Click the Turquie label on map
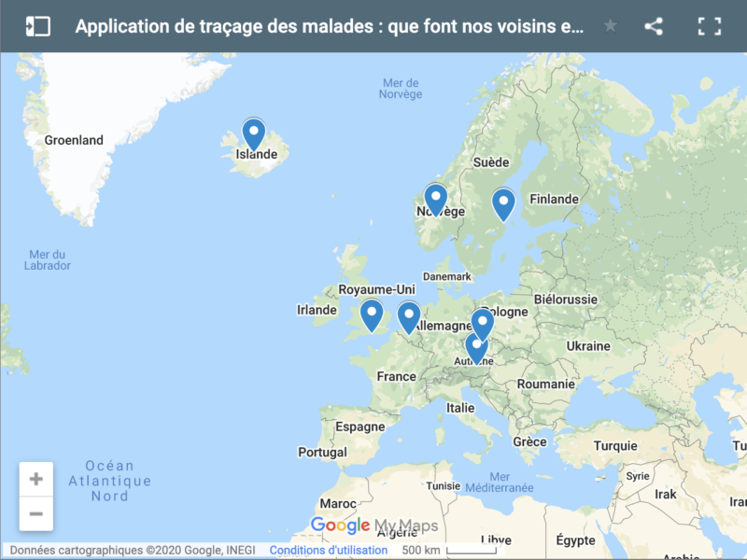The image size is (747, 560). point(614,445)
